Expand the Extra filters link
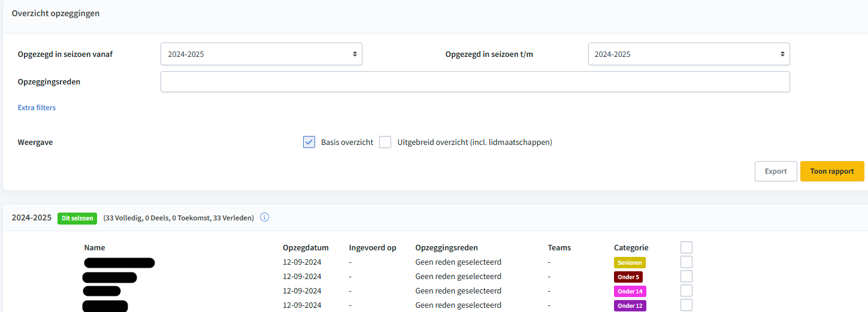 tap(37, 108)
